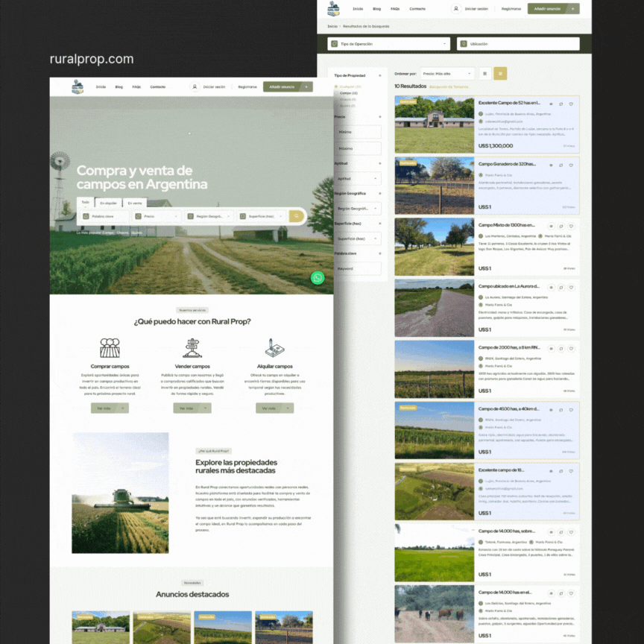Image resolution: width=644 pixels, height=644 pixels.
Task: Click the WhatsApp chat icon on the homepage
Action: pos(318,277)
